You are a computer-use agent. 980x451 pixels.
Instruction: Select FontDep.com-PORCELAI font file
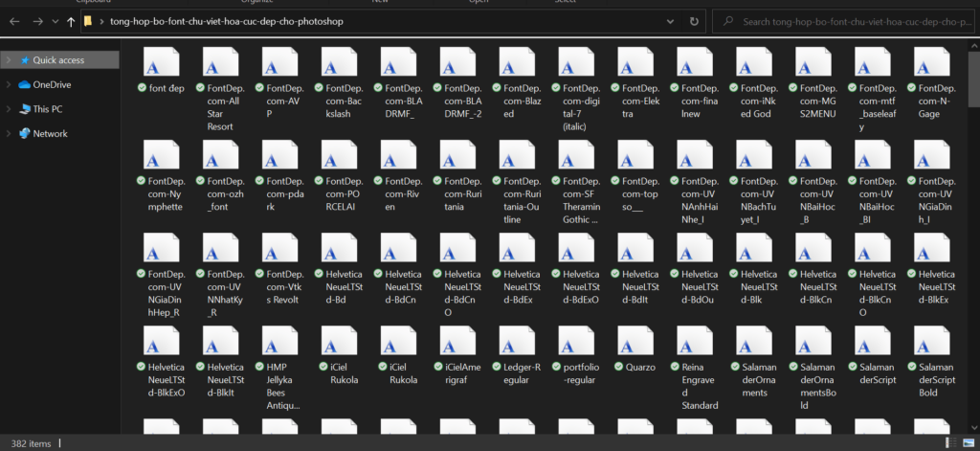[x=339, y=174]
